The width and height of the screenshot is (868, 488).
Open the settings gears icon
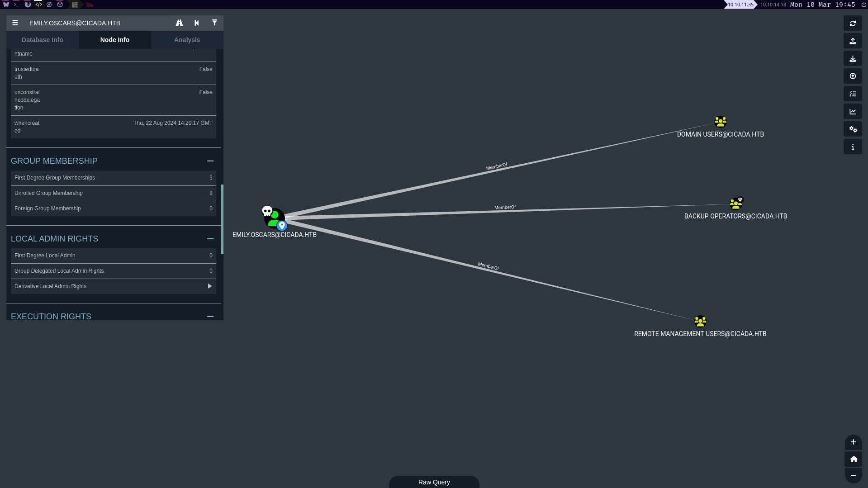click(x=853, y=129)
